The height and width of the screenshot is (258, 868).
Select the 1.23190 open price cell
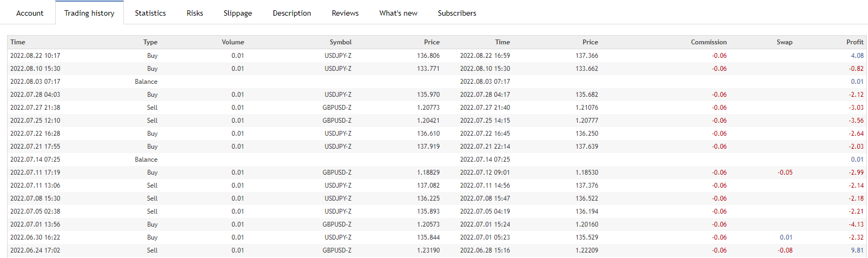pos(428,250)
